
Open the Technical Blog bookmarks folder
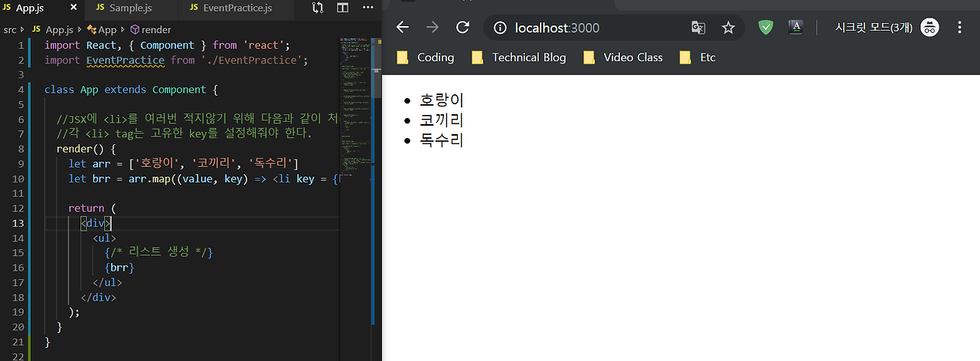519,57
